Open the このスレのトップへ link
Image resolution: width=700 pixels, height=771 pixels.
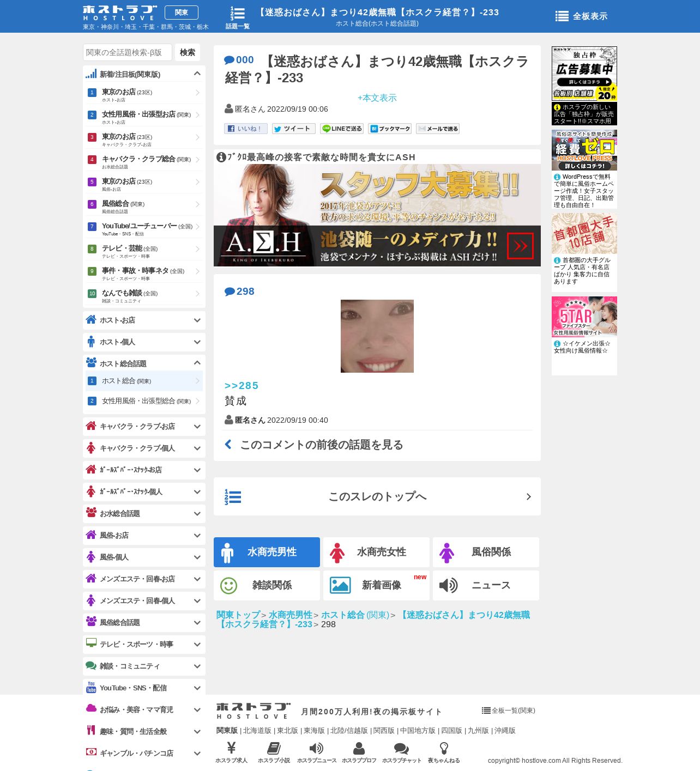click(377, 496)
